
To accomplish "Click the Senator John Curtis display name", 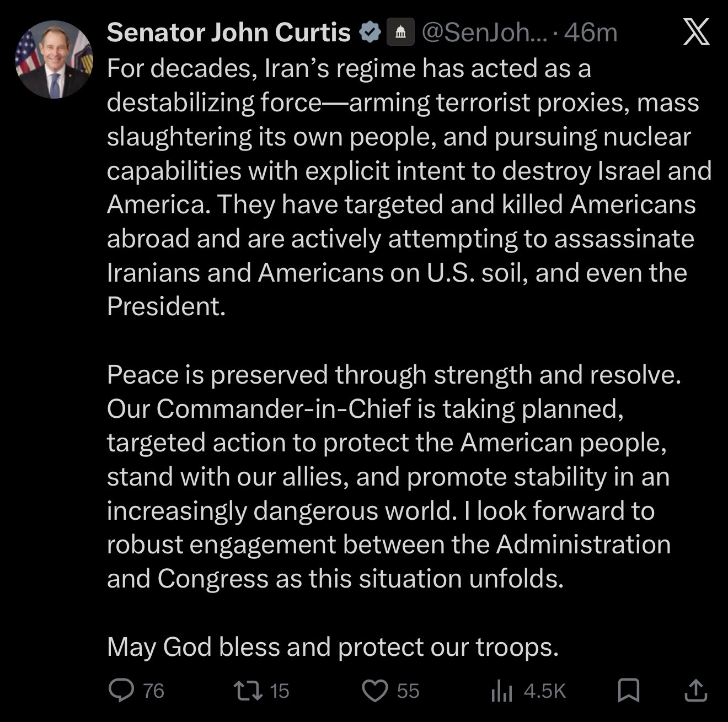I will pyautogui.click(x=228, y=33).
